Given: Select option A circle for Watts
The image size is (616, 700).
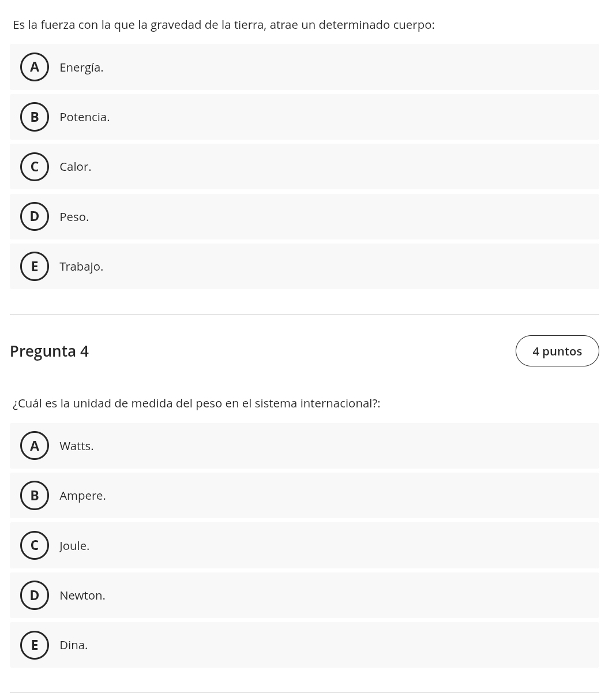Looking at the screenshot, I should click(35, 446).
